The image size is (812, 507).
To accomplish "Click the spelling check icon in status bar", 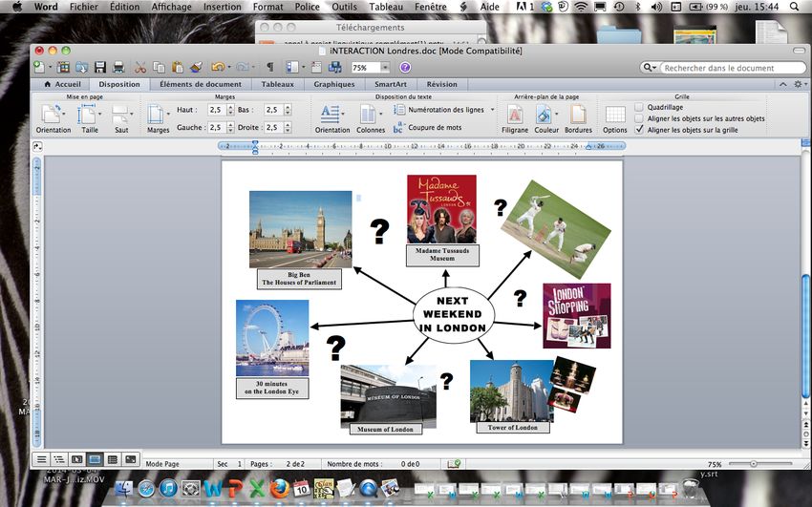I will click(454, 463).
